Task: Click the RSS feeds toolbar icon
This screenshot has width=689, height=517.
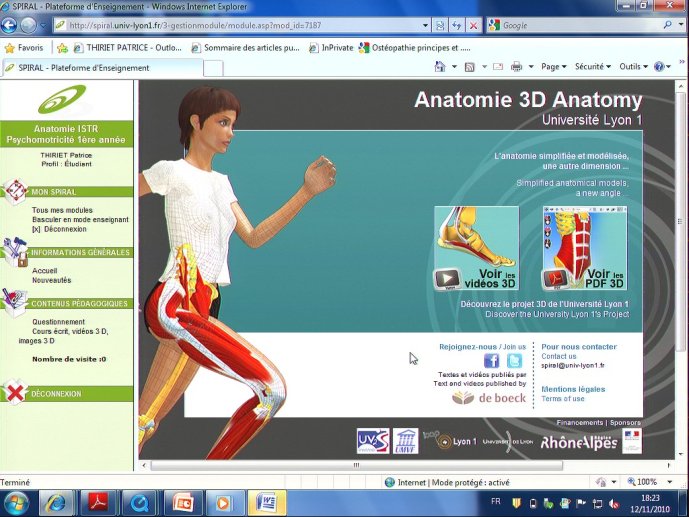Action: 470,67
